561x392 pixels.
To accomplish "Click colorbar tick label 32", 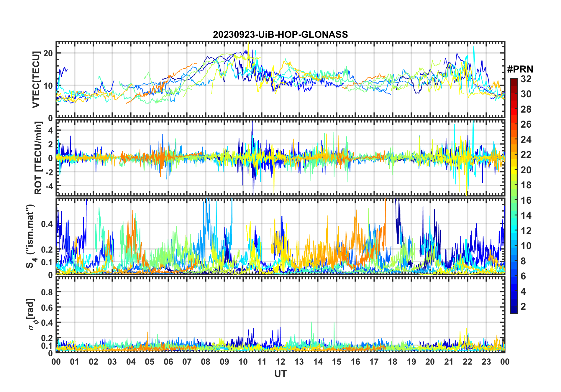I will [x=526, y=79].
